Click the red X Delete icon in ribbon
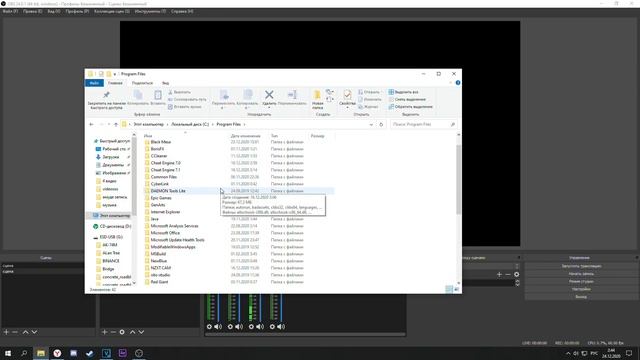This screenshot has width=640, height=360. click(269, 95)
